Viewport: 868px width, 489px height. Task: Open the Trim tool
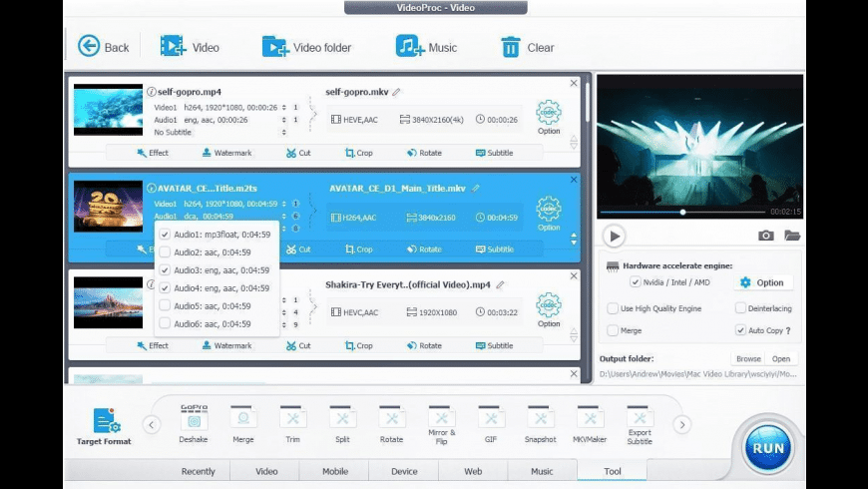click(293, 424)
